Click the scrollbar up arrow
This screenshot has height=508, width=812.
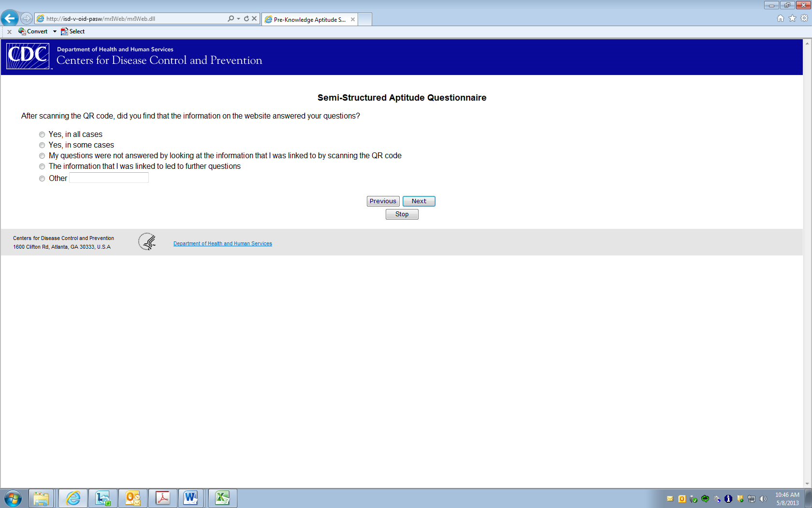[x=807, y=44]
